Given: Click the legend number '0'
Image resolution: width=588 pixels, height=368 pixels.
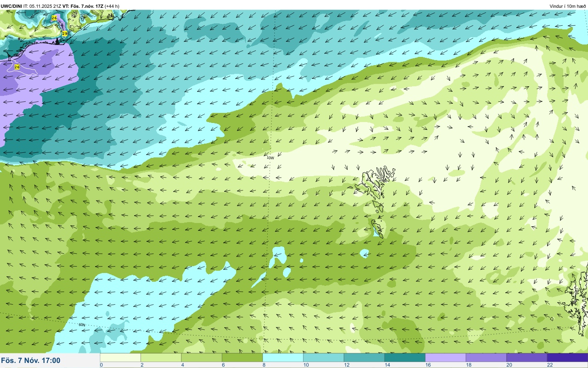Looking at the screenshot, I should [101, 365].
